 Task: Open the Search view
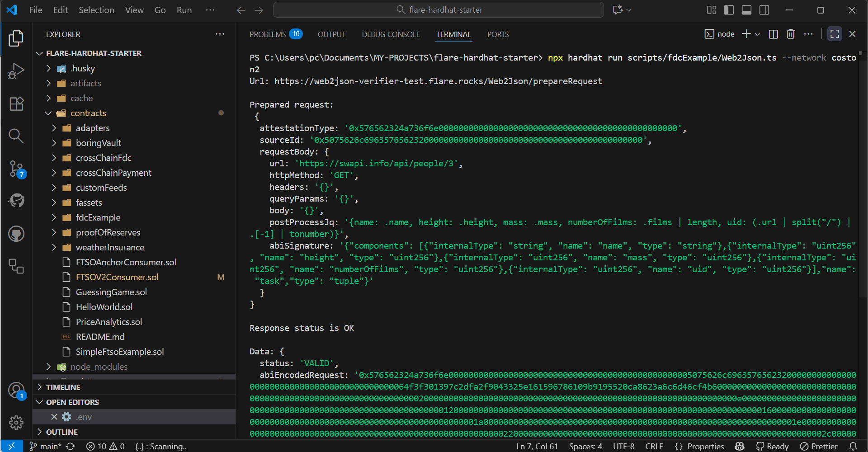16,136
